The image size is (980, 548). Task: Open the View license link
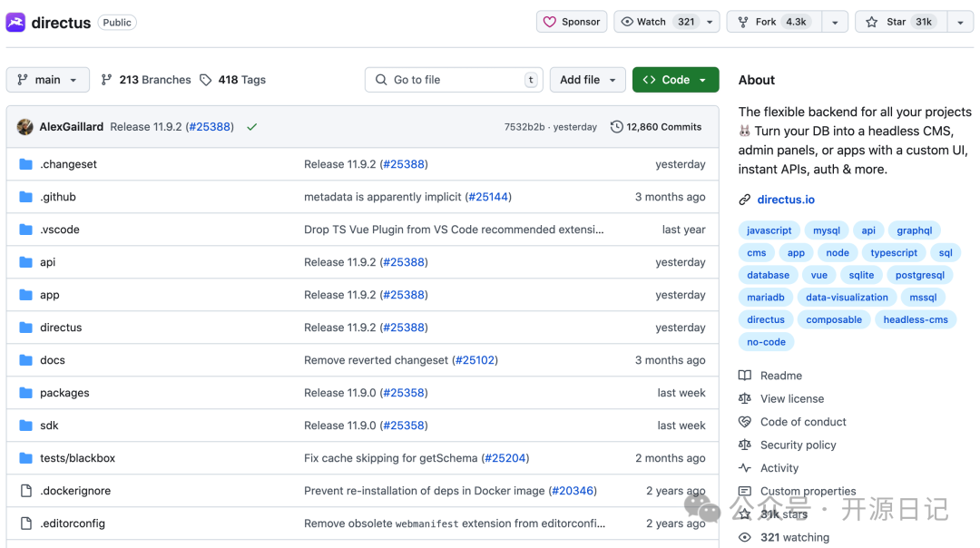pos(792,398)
